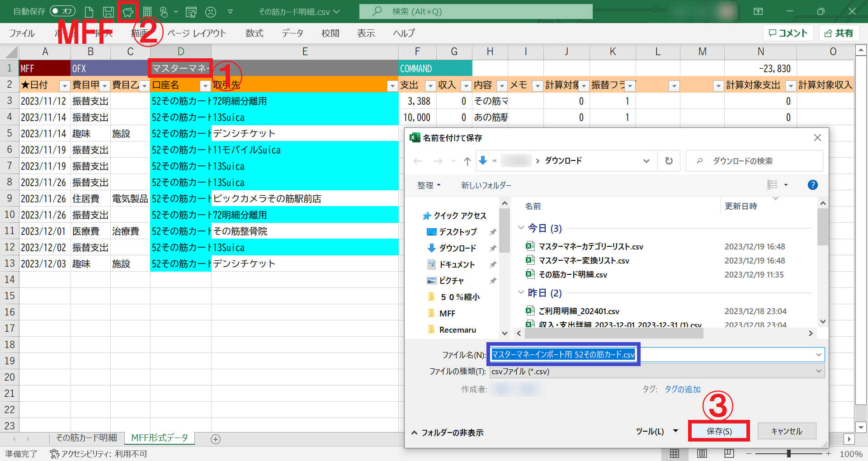Screen dimensions: 868x461
Task: Click the タグの追加 link
Action: 682,389
